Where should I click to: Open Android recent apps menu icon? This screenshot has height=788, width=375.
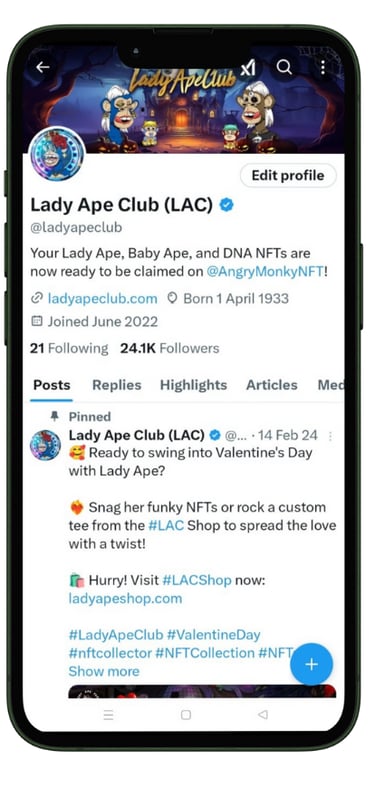pos(108,715)
